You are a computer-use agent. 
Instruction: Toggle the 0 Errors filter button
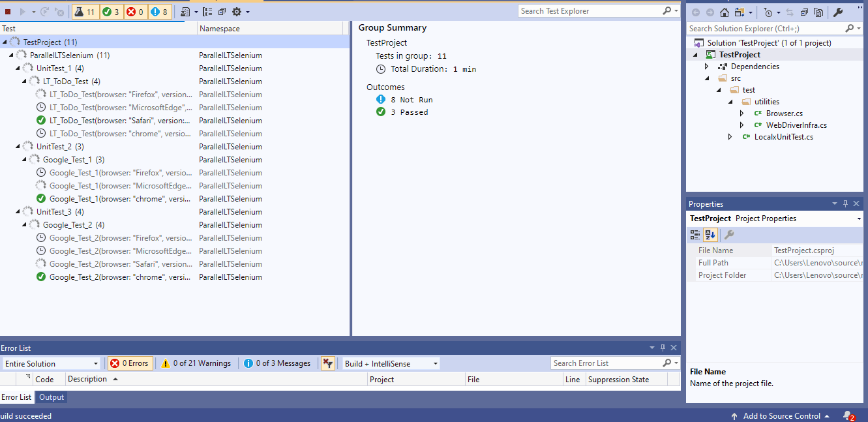coord(130,363)
